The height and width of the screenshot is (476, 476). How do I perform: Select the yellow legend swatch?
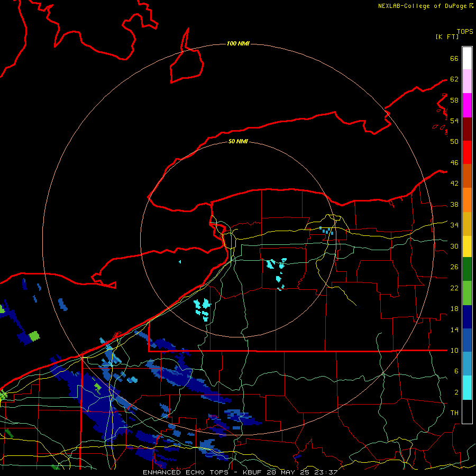click(467, 246)
